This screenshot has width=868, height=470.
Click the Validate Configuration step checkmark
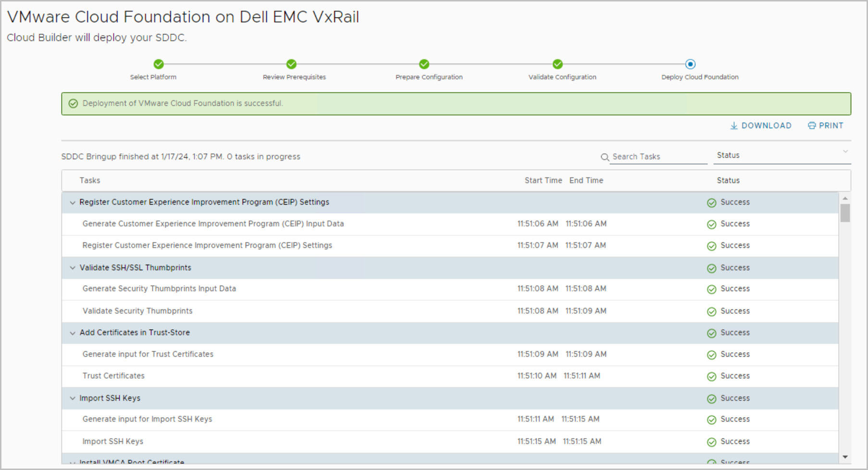pos(557,64)
